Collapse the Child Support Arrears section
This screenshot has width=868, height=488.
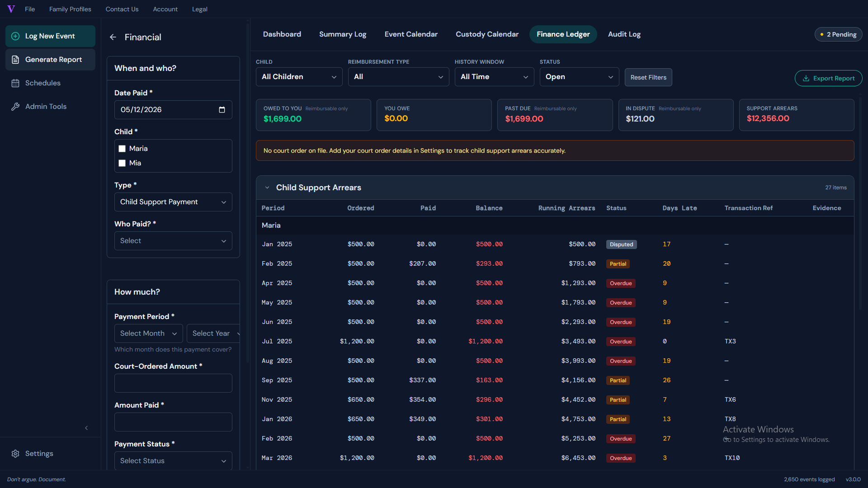267,188
